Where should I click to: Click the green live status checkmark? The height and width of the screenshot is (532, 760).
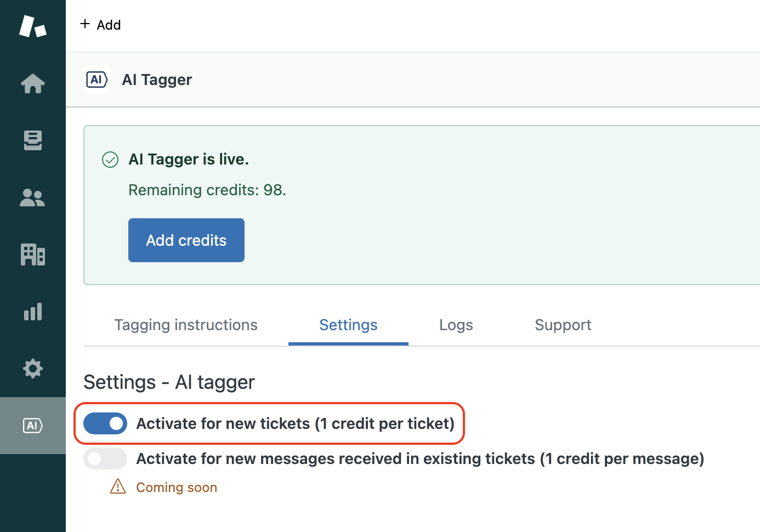point(110,160)
